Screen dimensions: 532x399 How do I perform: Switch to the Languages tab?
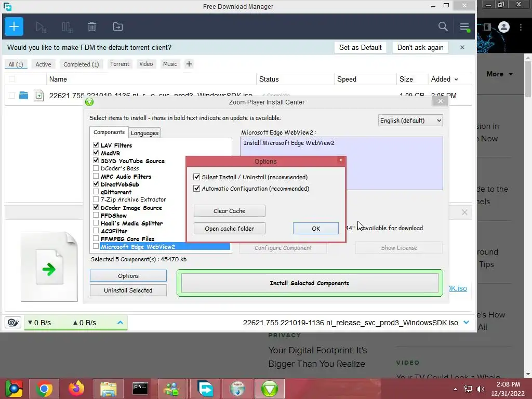(x=144, y=133)
